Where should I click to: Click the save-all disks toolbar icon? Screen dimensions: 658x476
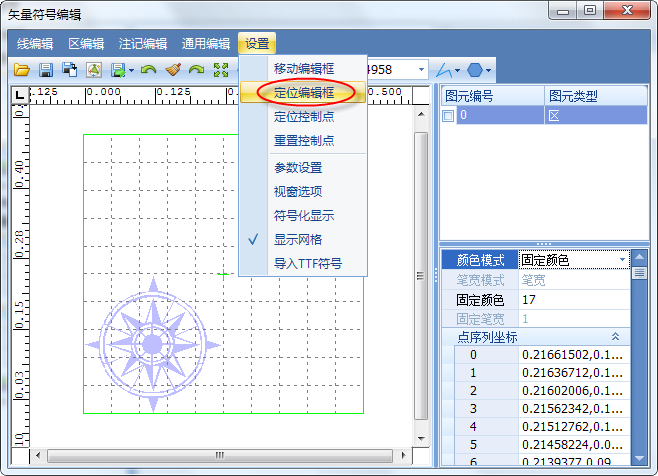(69, 70)
